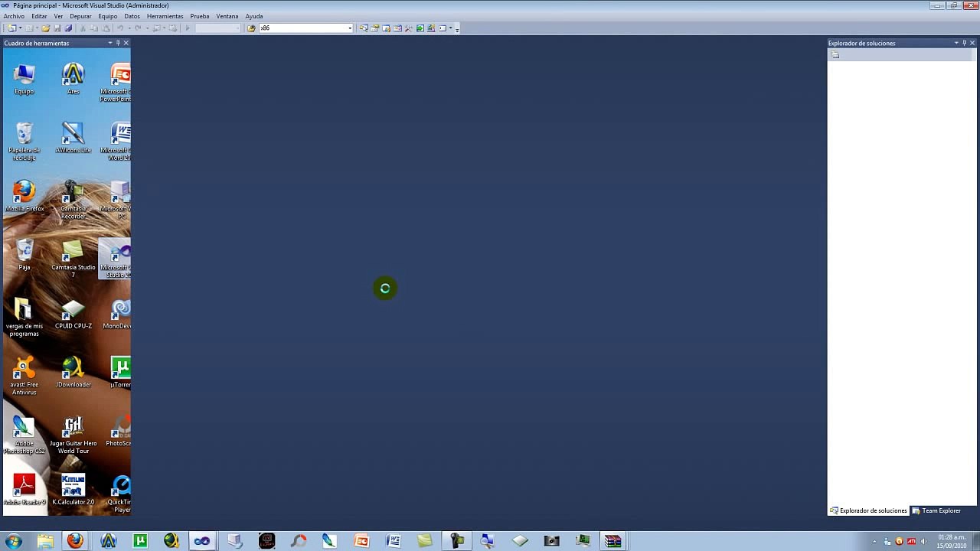This screenshot has width=980, height=551.
Task: Click the Solution Explorer toolbar icon
Action: point(364,28)
